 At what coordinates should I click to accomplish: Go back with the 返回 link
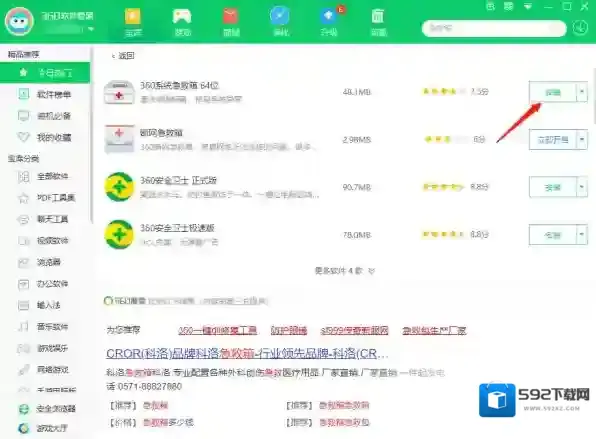(x=123, y=56)
